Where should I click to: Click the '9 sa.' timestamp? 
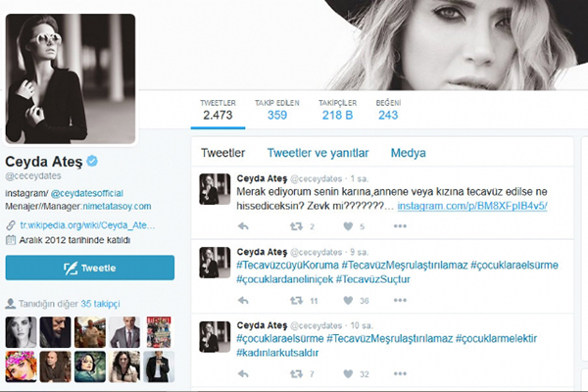[x=360, y=252]
